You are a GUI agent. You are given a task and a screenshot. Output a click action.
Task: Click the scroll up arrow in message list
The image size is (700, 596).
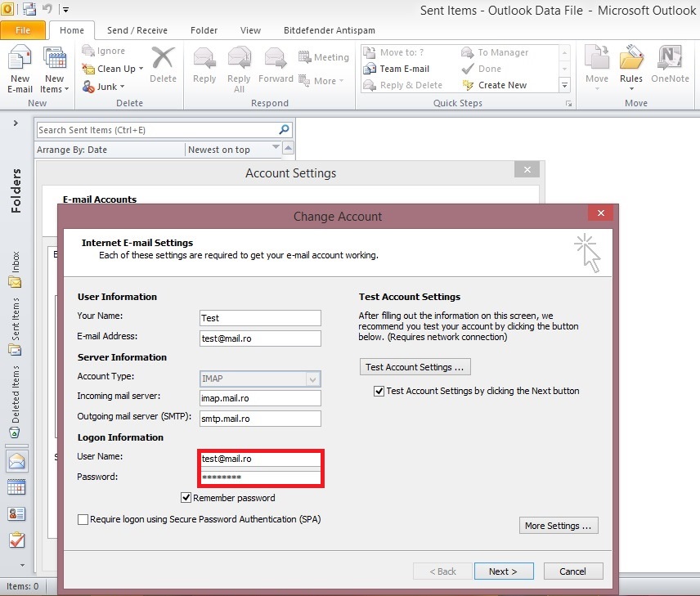[289, 148]
